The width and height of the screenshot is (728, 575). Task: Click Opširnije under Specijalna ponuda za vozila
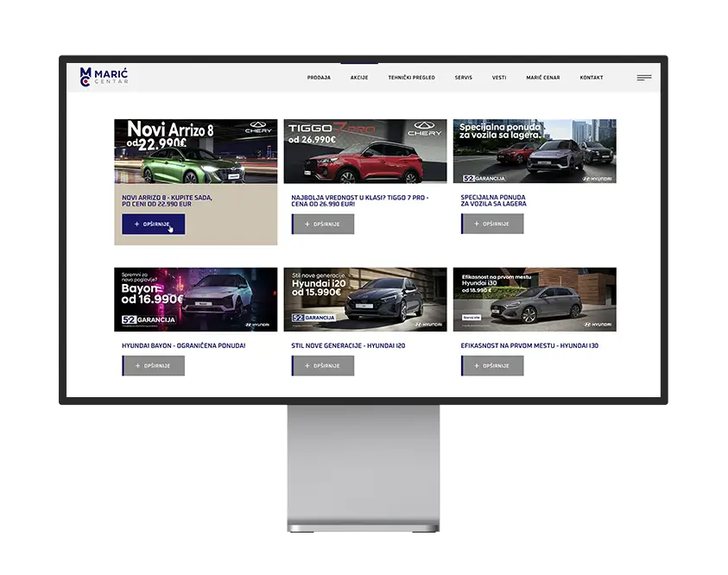tap(492, 224)
